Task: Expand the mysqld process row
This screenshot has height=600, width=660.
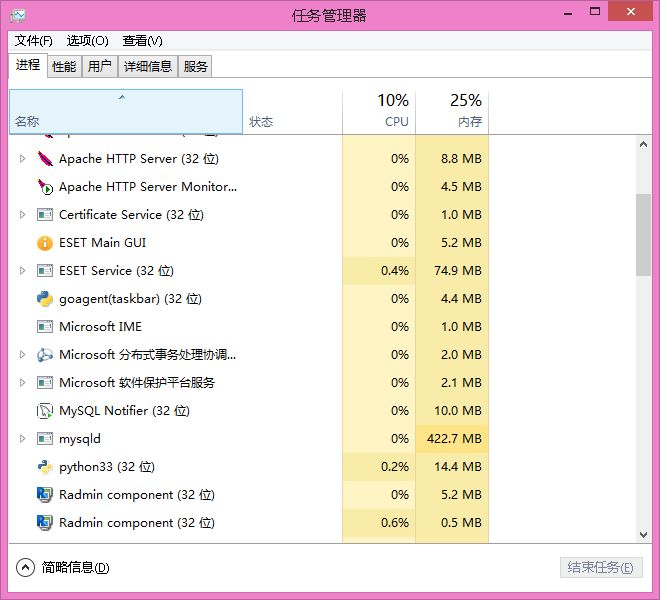Action: (22, 439)
